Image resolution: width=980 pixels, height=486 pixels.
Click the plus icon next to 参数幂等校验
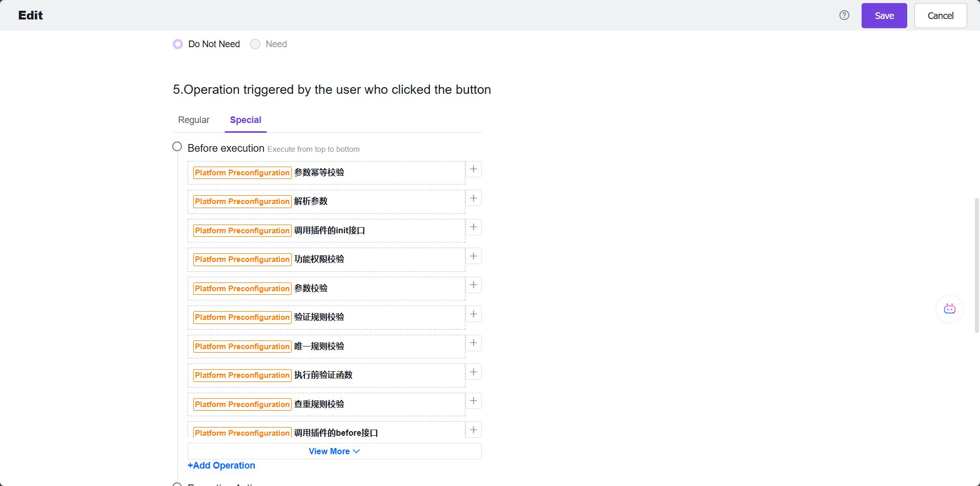(474, 169)
